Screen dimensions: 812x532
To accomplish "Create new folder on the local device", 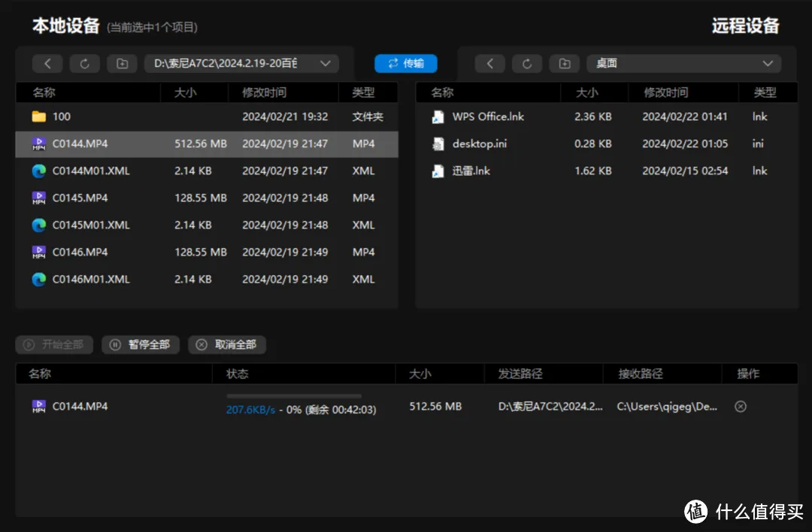I will [123, 64].
